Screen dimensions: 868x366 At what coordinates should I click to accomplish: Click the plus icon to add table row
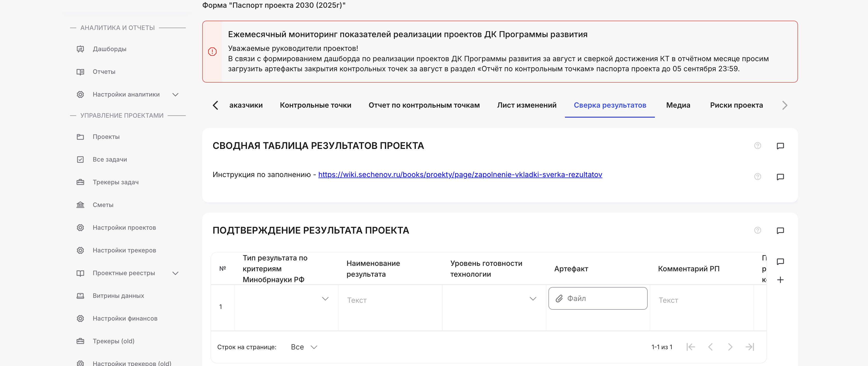pos(780,280)
